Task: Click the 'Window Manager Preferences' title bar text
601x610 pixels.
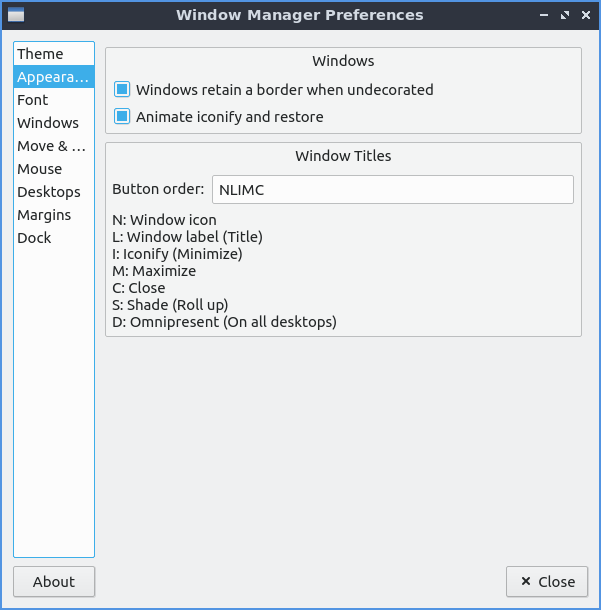Action: pyautogui.click(x=299, y=15)
